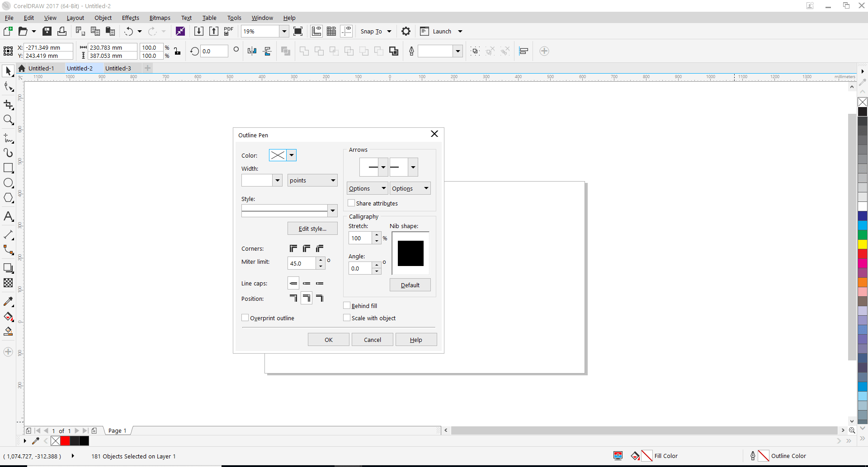Open the left arrow Options dropdown
Screen dimensions: 868x467
click(367, 188)
